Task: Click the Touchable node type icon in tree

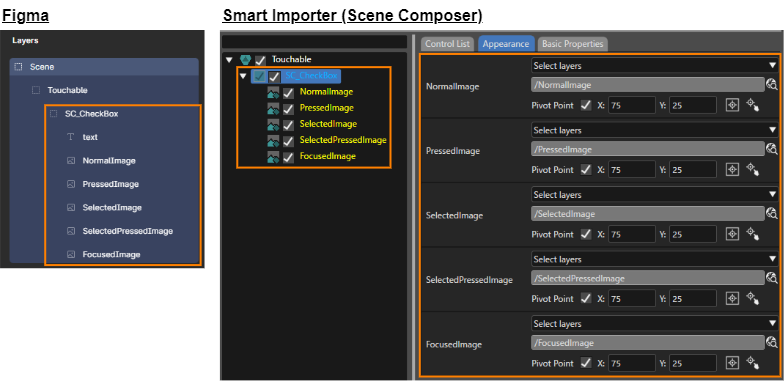Action: point(245,60)
